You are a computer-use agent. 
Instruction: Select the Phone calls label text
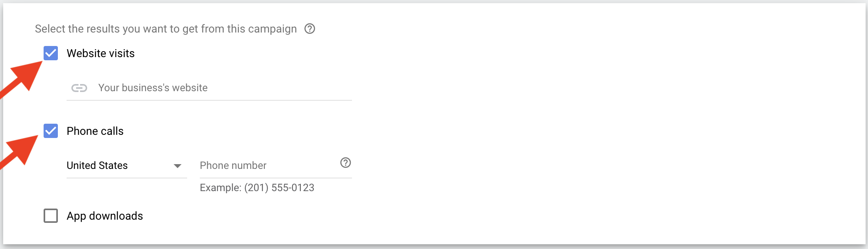[x=95, y=131]
